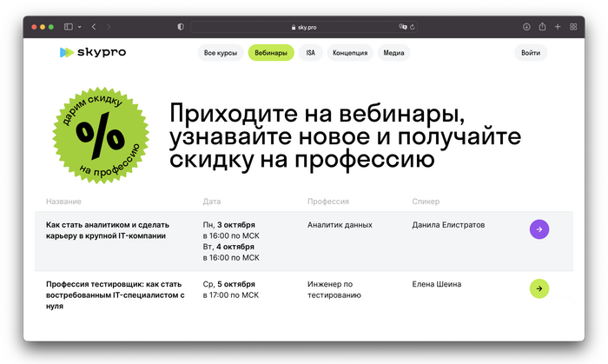Select the Вебинары tab
Screen dimensions: 608x364
[271, 53]
